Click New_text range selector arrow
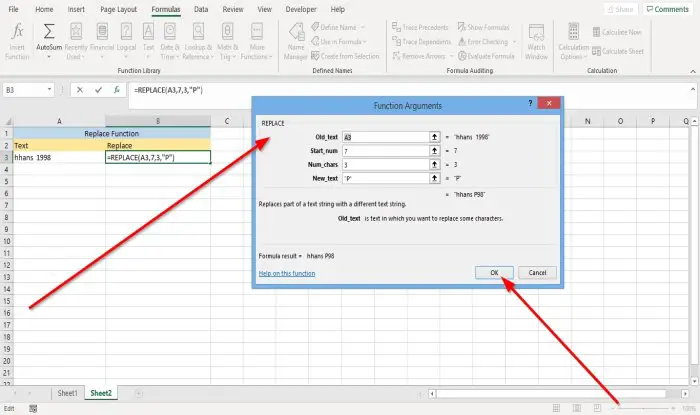Image resolution: width=700 pixels, height=415 pixels. tap(434, 178)
